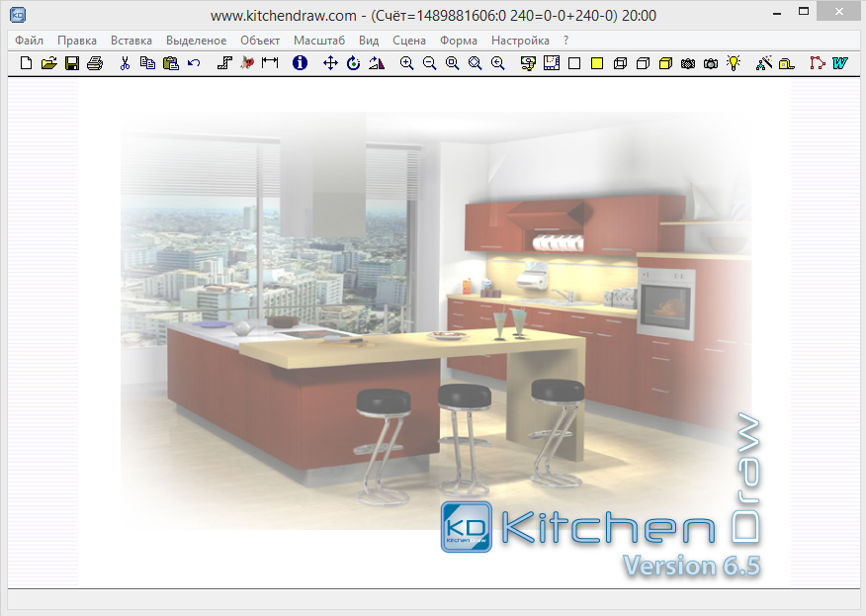866x616 pixels.
Task: Show the hidden-line white cube perspective
Action: tap(643, 63)
